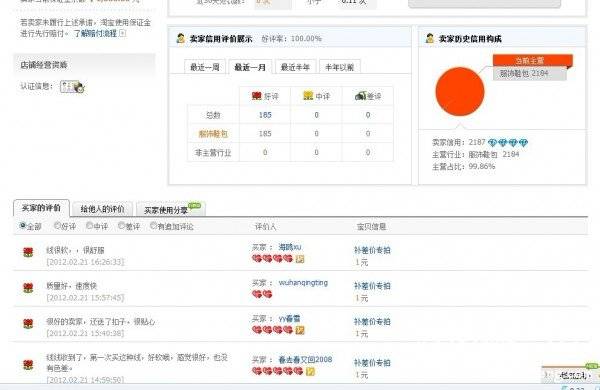Click the orange 当前主营 label

click(532, 60)
